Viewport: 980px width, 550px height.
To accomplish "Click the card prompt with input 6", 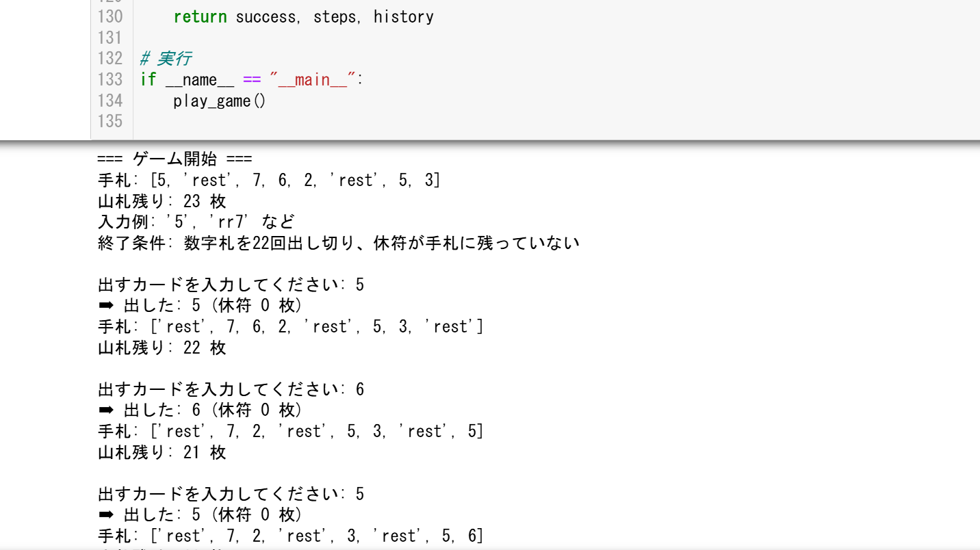I will (231, 389).
